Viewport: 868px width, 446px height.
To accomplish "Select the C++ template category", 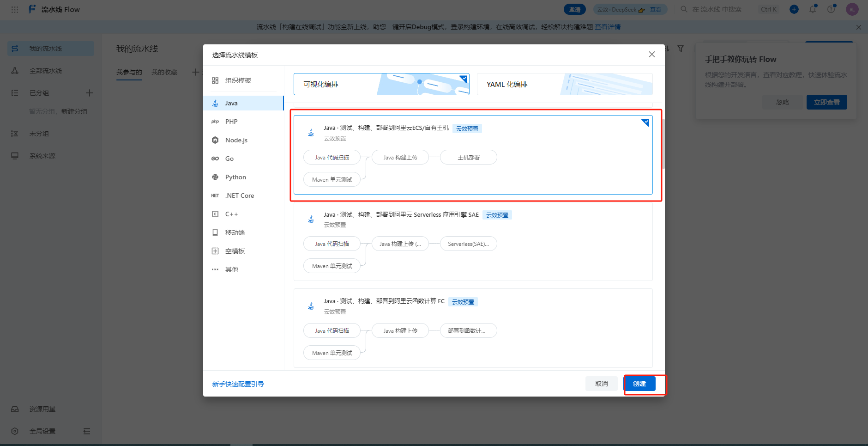I will point(243,214).
